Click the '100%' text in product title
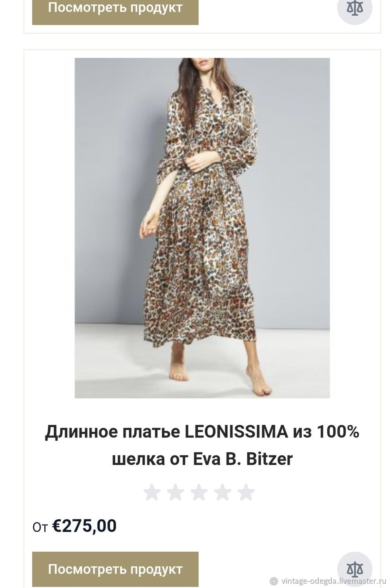This screenshot has width=390, height=588. point(337,432)
